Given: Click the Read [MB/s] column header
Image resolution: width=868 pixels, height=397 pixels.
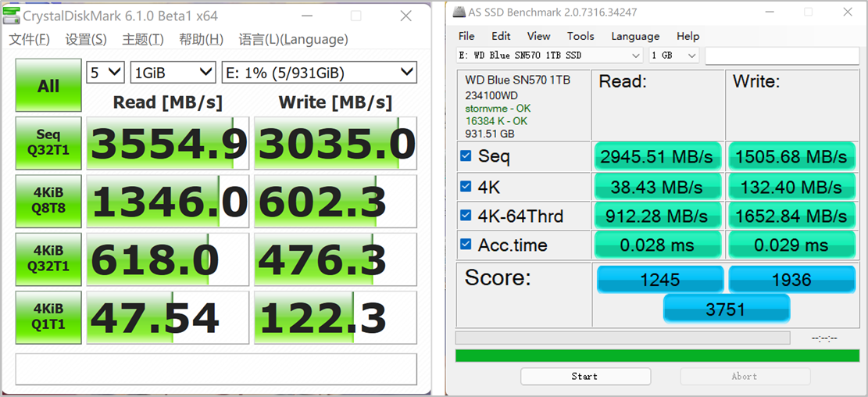Looking at the screenshot, I should coord(168,102).
